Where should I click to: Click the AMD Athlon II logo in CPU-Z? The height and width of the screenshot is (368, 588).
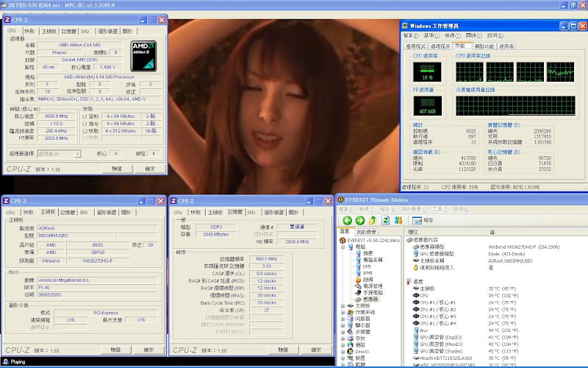[143, 57]
